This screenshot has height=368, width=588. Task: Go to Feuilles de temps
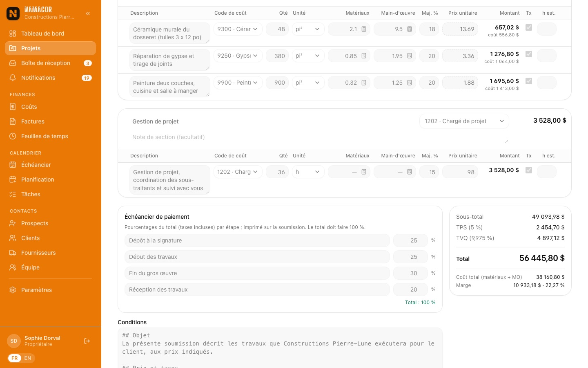pyautogui.click(x=50, y=136)
